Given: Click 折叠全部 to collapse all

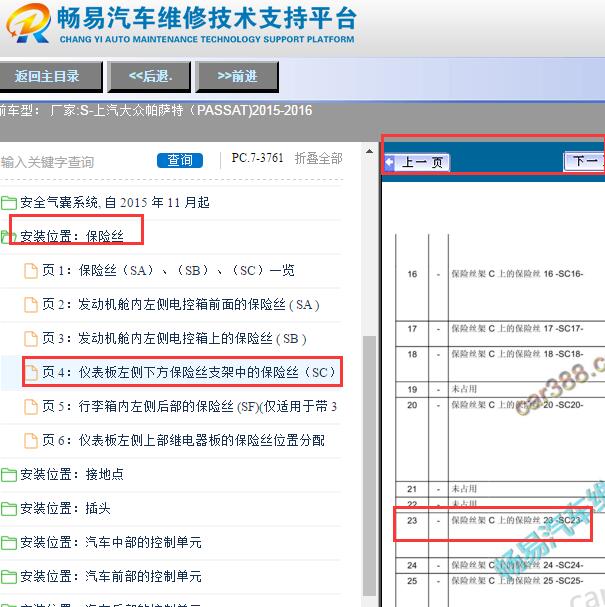Looking at the screenshot, I should (x=318, y=158).
